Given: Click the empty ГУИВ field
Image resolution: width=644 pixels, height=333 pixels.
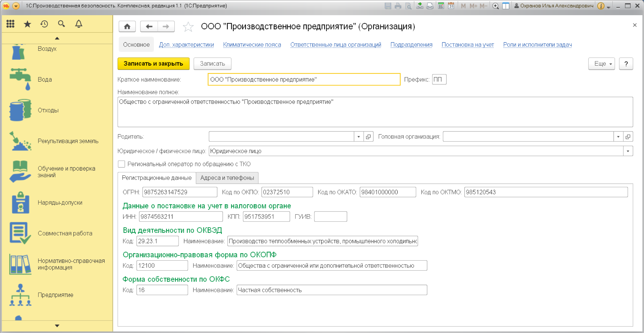Looking at the screenshot, I should (330, 216).
